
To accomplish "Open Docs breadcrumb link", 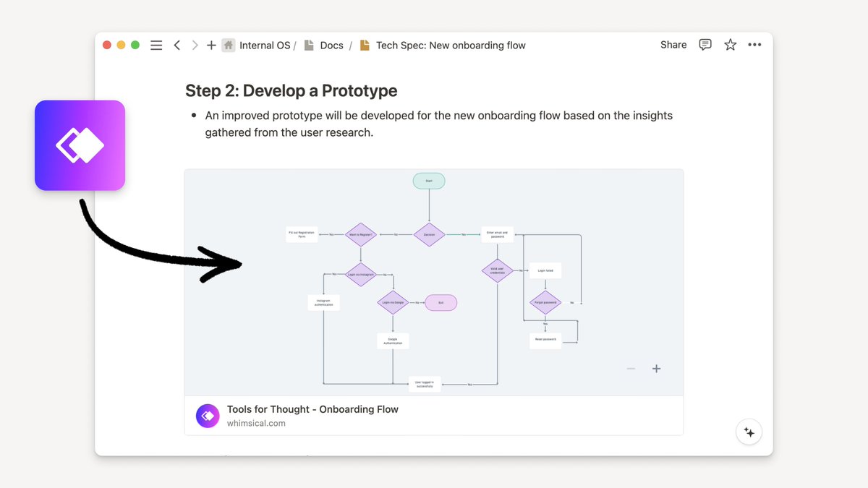I will click(331, 45).
